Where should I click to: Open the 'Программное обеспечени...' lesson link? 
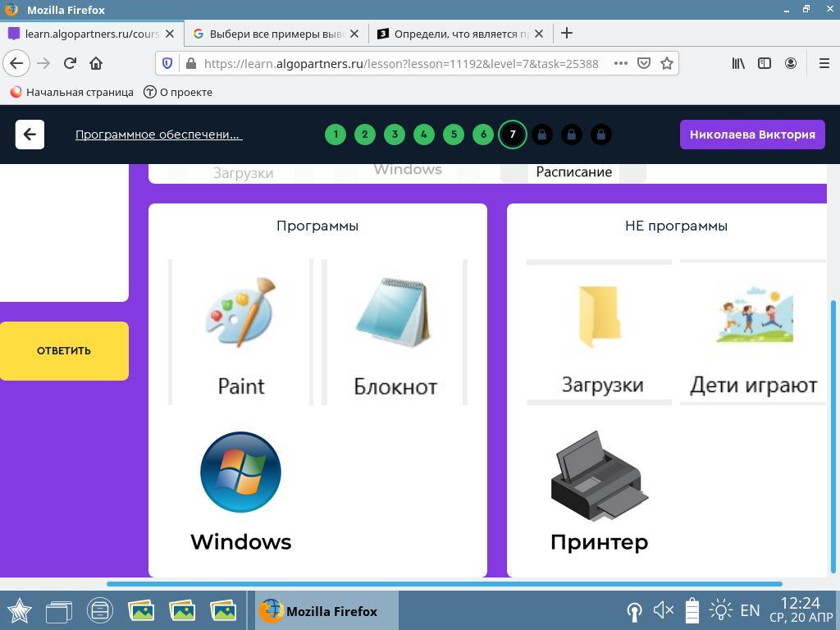tap(158, 135)
